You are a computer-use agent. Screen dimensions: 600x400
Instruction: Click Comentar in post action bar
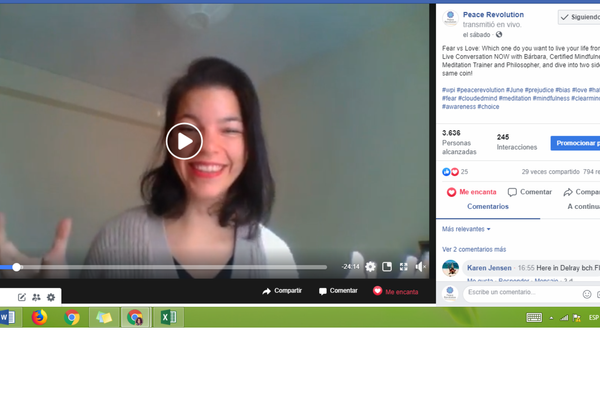tap(530, 192)
